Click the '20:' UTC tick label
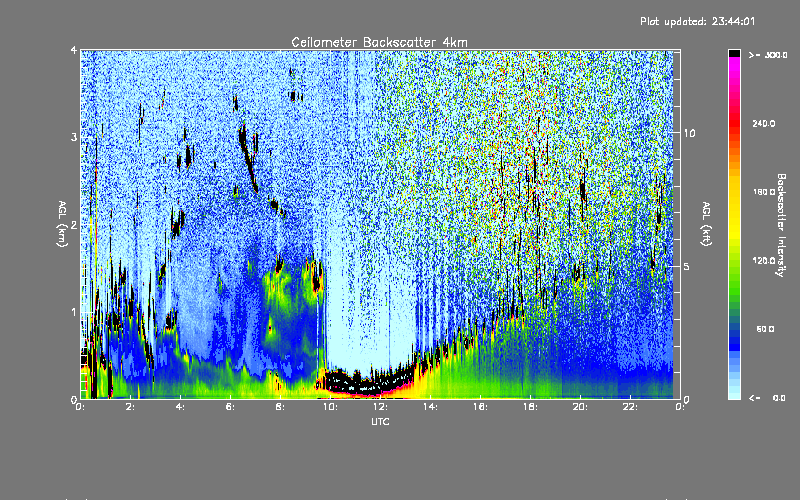Viewport: 800px width, 500px height. pyautogui.click(x=580, y=407)
